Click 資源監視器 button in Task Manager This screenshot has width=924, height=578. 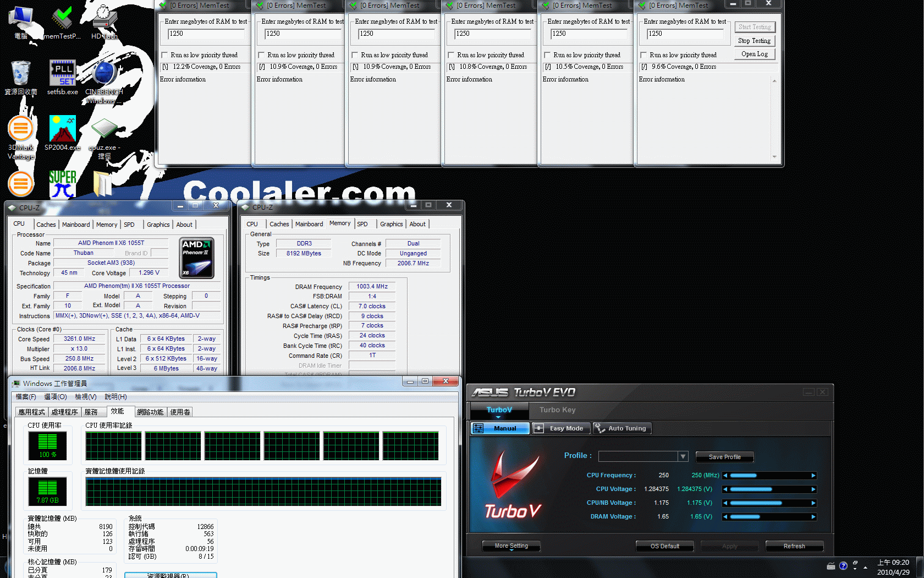170,575
